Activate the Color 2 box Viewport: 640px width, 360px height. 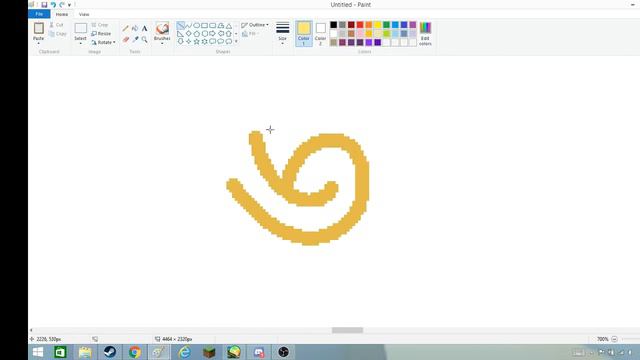coord(320,33)
